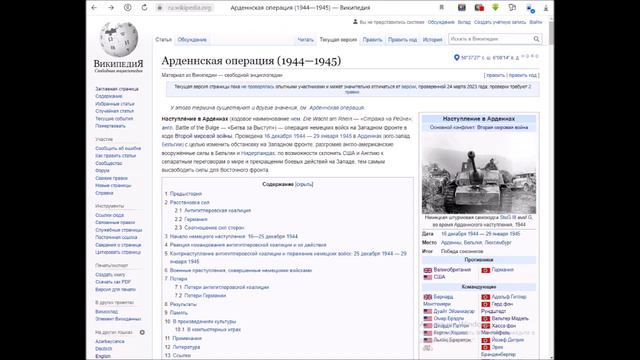This screenshot has width=640, height=360.
Task: Open the language settings gear icon
Action: tap(142, 332)
